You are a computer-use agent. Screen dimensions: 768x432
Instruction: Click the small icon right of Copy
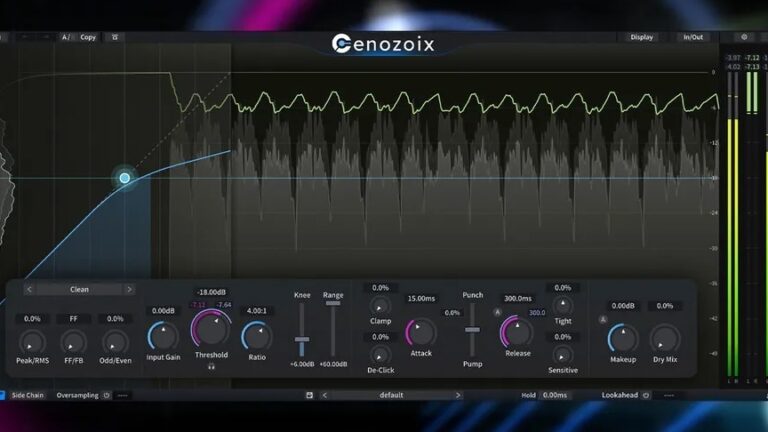pos(115,37)
